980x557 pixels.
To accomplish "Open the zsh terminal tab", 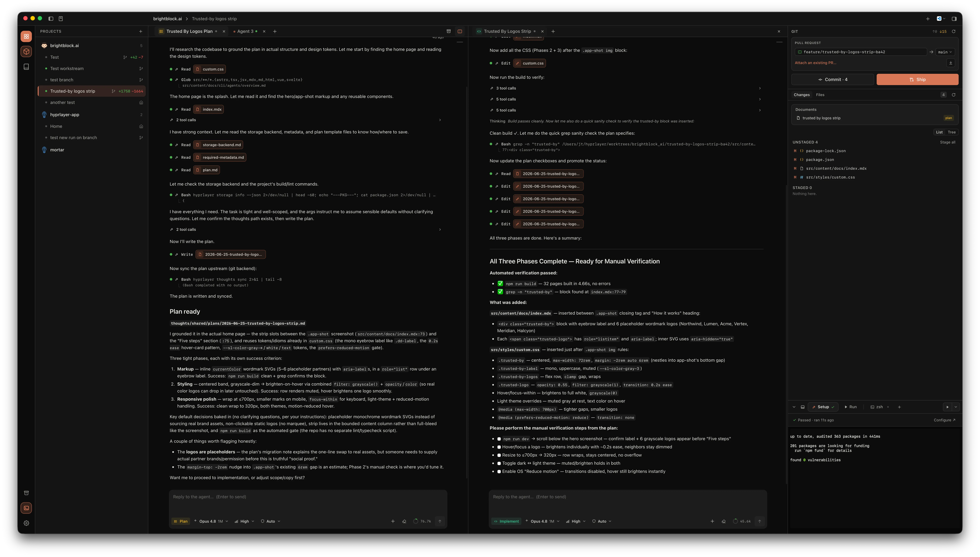I will (879, 407).
